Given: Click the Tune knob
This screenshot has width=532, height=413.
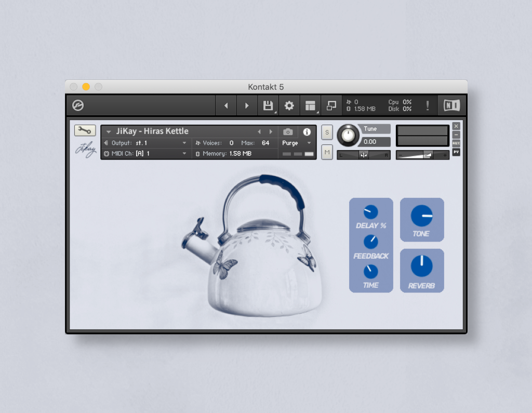Looking at the screenshot, I should tap(348, 136).
